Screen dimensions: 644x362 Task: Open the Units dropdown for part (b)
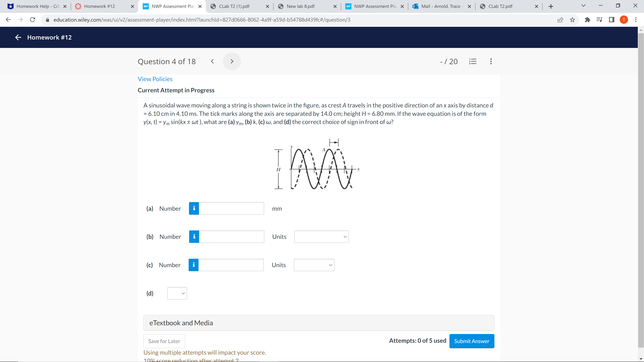coord(321,237)
